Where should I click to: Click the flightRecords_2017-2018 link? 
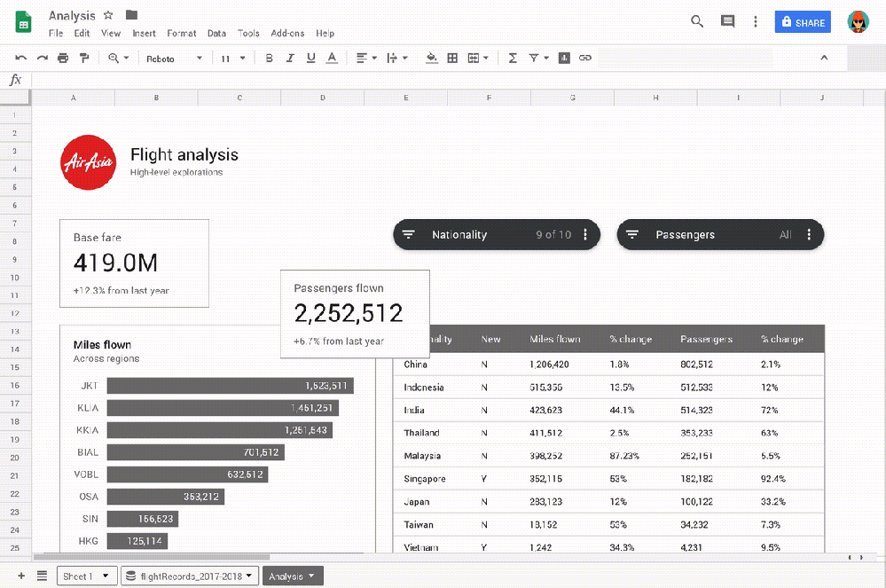[x=189, y=575]
